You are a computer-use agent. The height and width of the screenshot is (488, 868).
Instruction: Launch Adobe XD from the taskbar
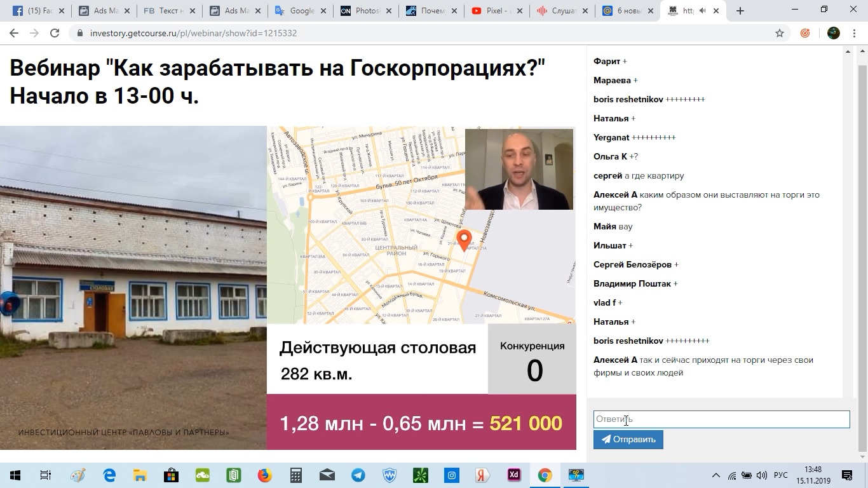pos(513,475)
